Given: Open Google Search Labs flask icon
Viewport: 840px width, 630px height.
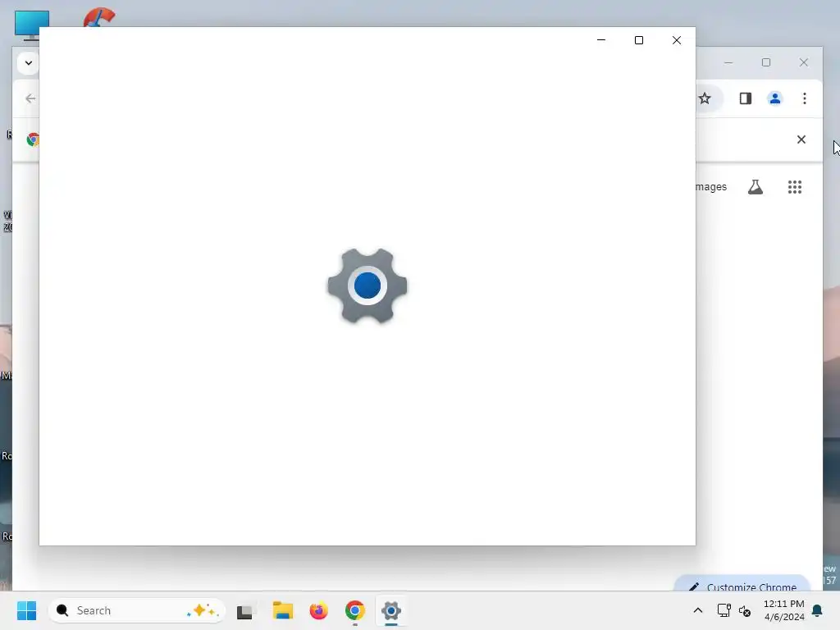Looking at the screenshot, I should (756, 187).
